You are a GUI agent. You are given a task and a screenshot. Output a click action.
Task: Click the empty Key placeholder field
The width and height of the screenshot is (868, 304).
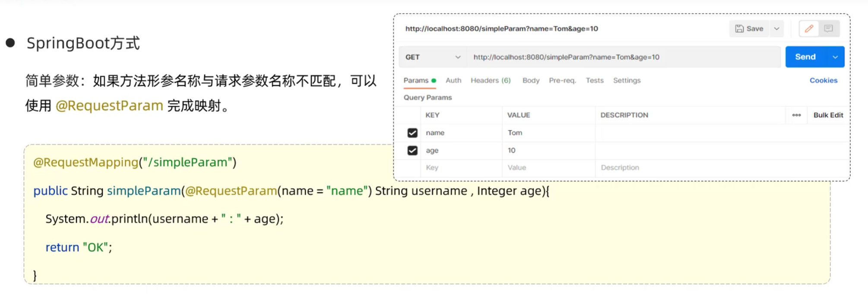[x=460, y=168]
